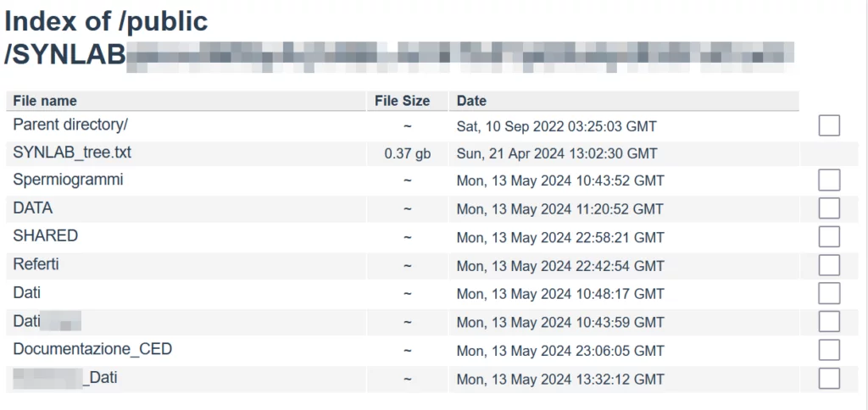Tick the checkbox for Parent directory
This screenshot has height=410, width=868.
tap(829, 125)
